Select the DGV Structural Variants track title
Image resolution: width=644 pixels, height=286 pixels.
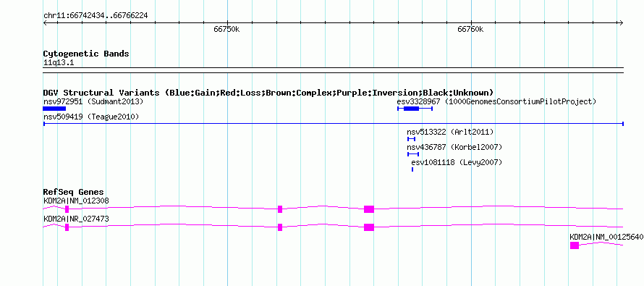click(x=268, y=93)
